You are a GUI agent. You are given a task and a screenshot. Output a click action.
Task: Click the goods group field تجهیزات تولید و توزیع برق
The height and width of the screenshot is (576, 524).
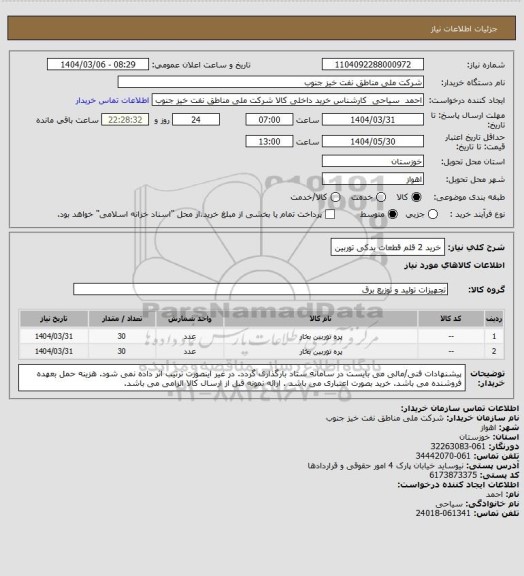pyautogui.click(x=260, y=289)
